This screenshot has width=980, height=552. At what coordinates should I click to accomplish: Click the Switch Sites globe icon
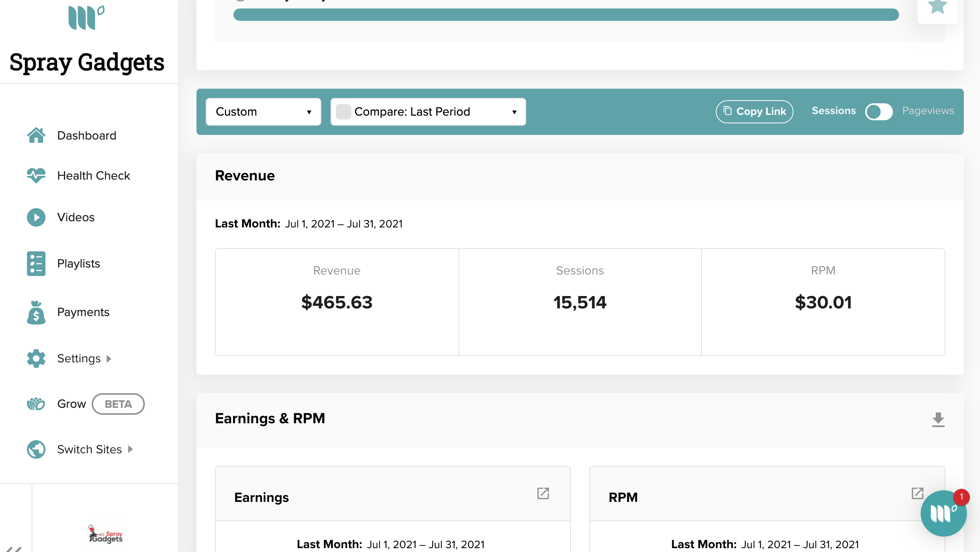pos(36,449)
